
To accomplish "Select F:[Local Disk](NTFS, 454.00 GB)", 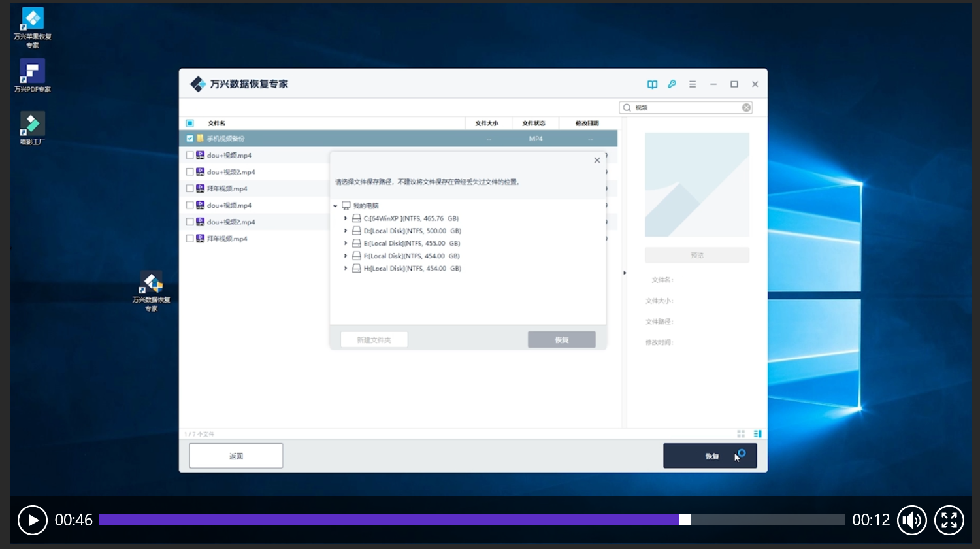I will pos(412,256).
